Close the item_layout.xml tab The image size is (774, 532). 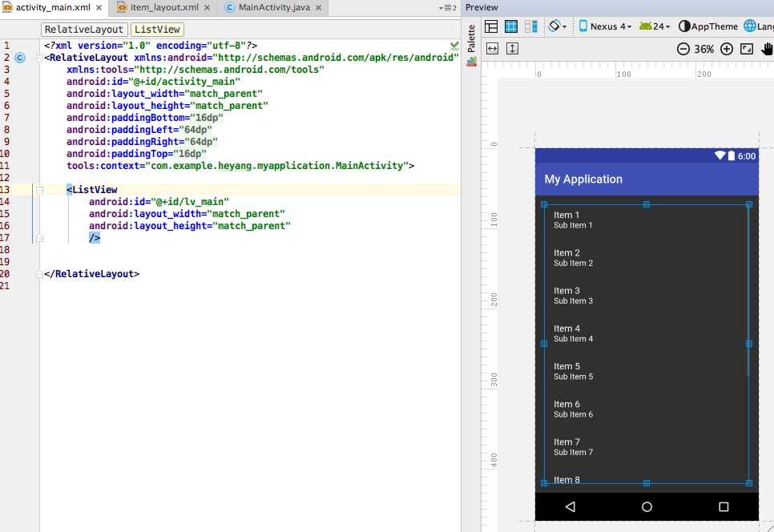207,8
